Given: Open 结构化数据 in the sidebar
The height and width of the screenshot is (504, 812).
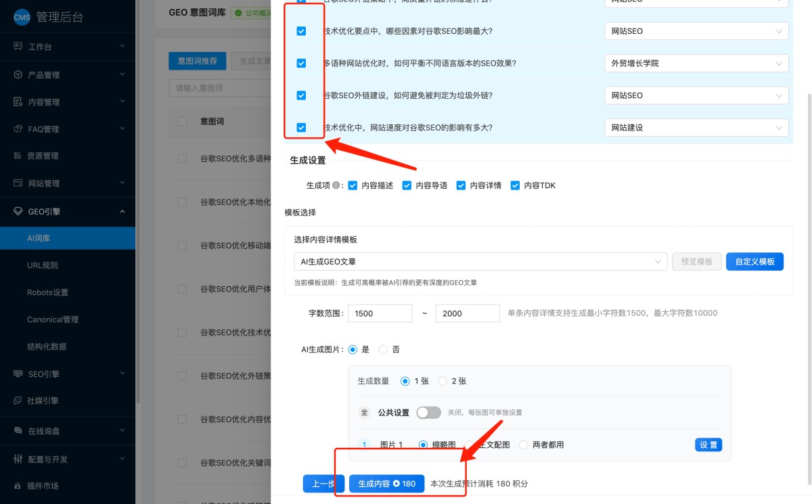Looking at the screenshot, I should tap(47, 346).
